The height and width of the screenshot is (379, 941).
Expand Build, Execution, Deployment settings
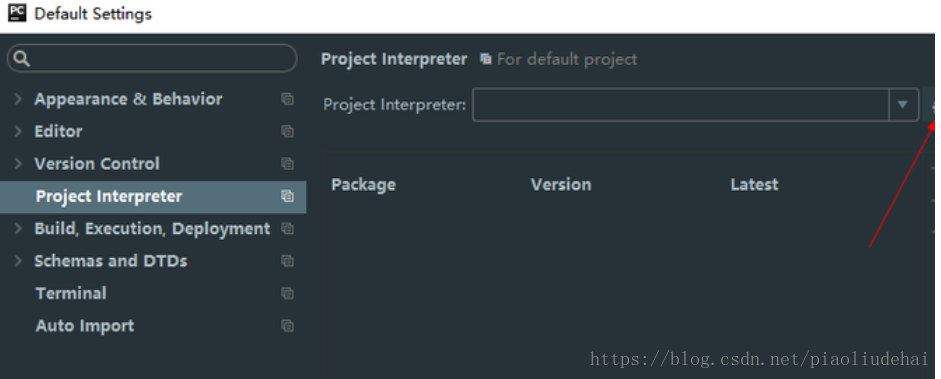click(x=18, y=228)
